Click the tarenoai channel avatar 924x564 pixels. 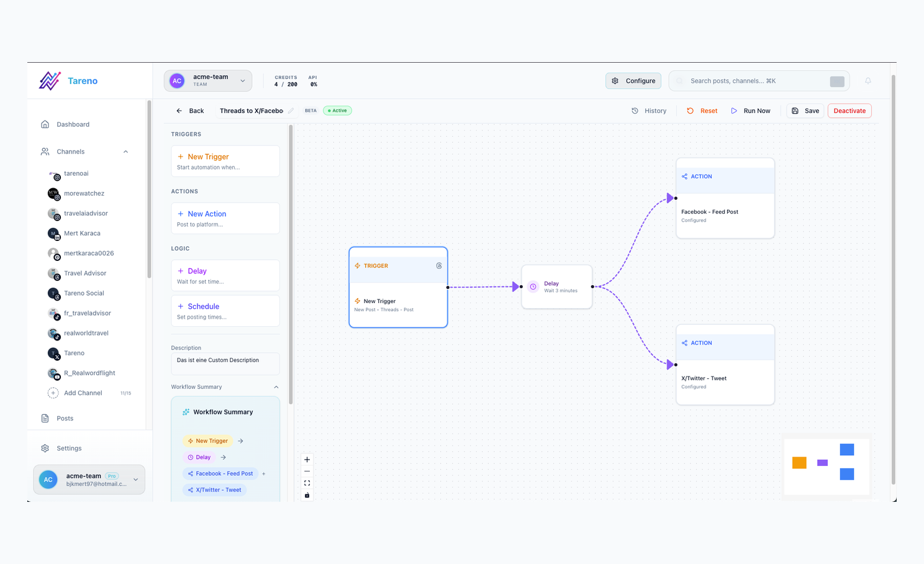[x=53, y=174]
